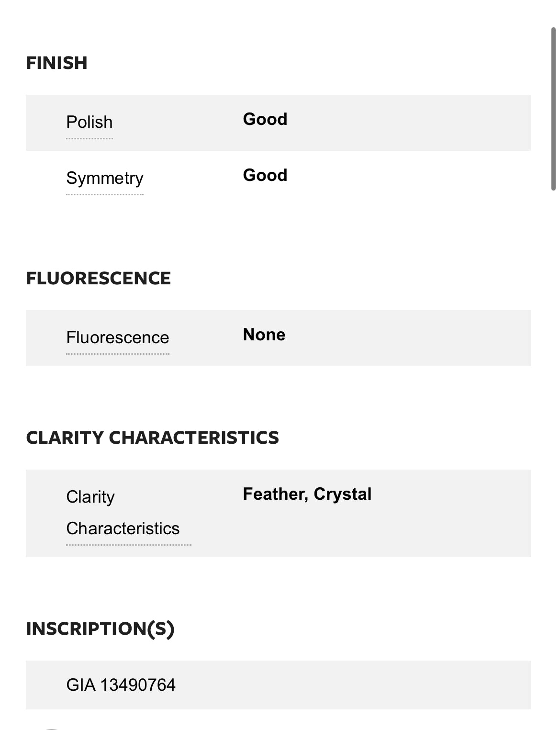Open the Symmetry term definition
Image resolution: width=560 pixels, height=730 pixels.
(x=105, y=178)
